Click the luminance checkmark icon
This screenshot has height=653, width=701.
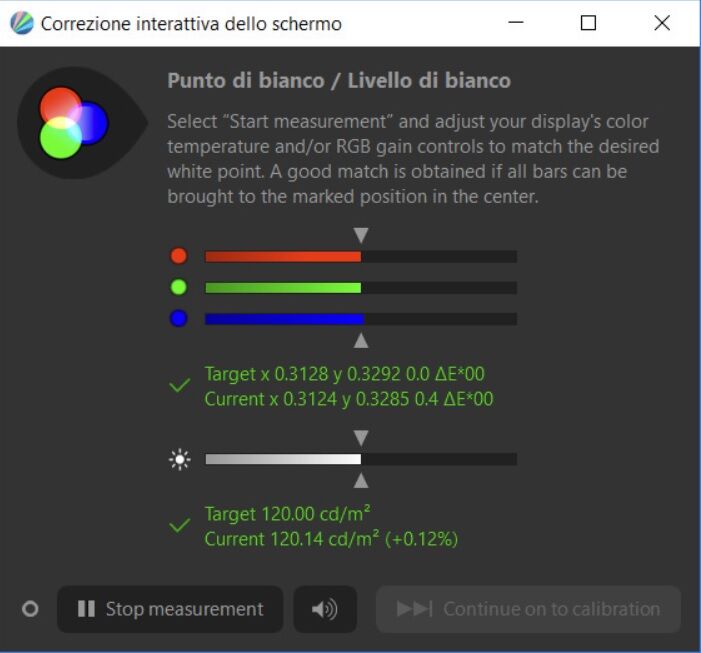tap(180, 525)
